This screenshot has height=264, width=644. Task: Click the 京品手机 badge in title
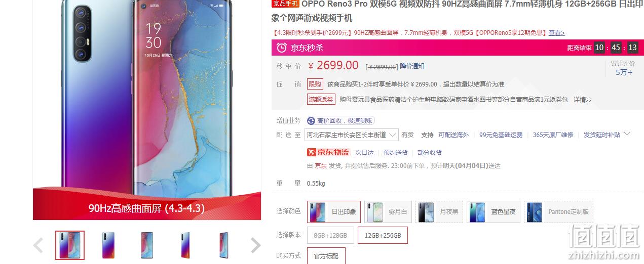coord(286,4)
